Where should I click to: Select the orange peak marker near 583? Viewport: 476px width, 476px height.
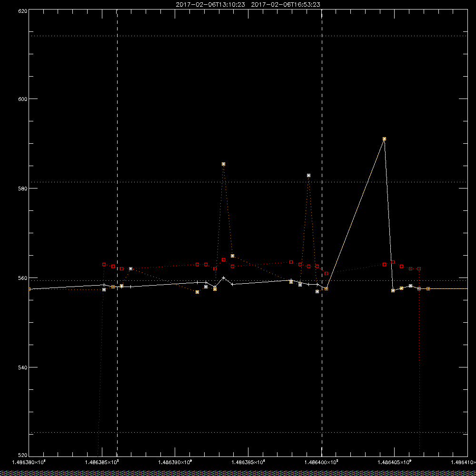(x=309, y=176)
